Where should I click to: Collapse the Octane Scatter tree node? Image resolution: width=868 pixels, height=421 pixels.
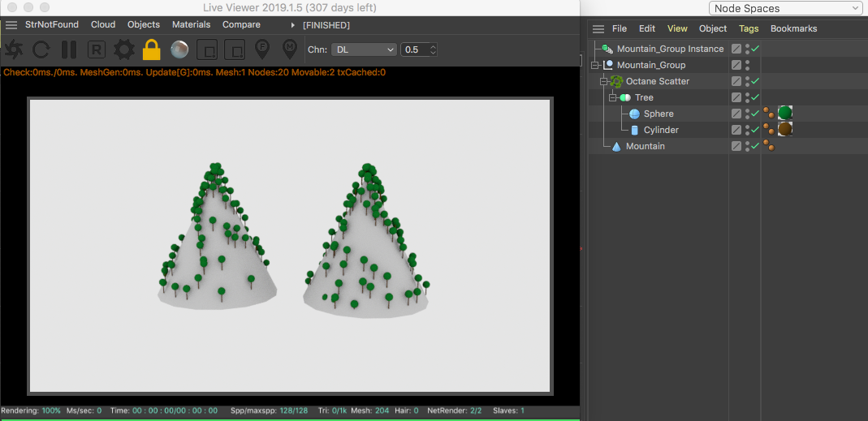pyautogui.click(x=604, y=81)
